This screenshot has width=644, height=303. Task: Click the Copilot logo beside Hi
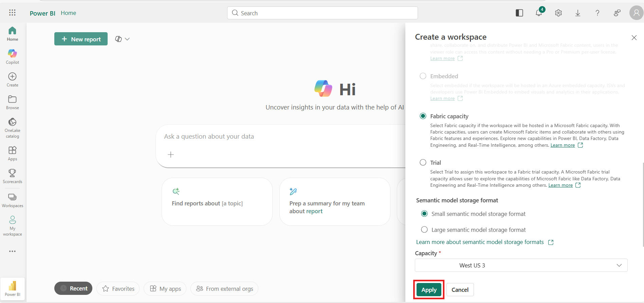point(323,88)
